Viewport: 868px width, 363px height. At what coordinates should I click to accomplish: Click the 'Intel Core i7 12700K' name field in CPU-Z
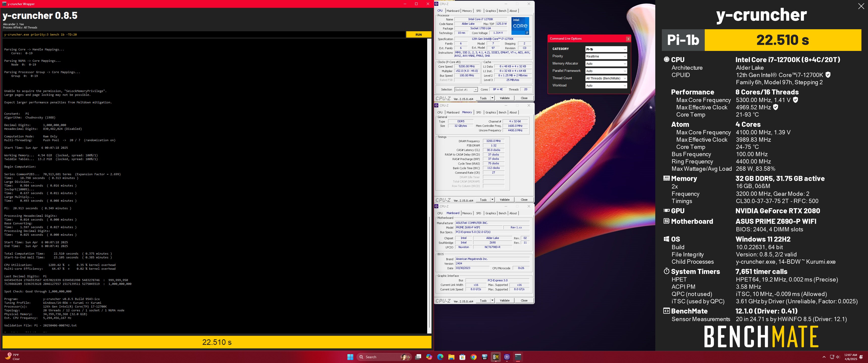(x=480, y=19)
